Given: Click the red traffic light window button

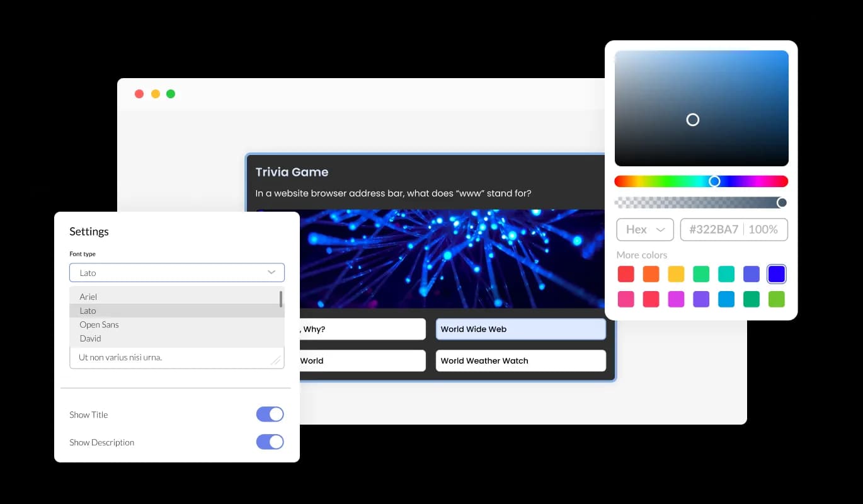Looking at the screenshot, I should tap(139, 93).
